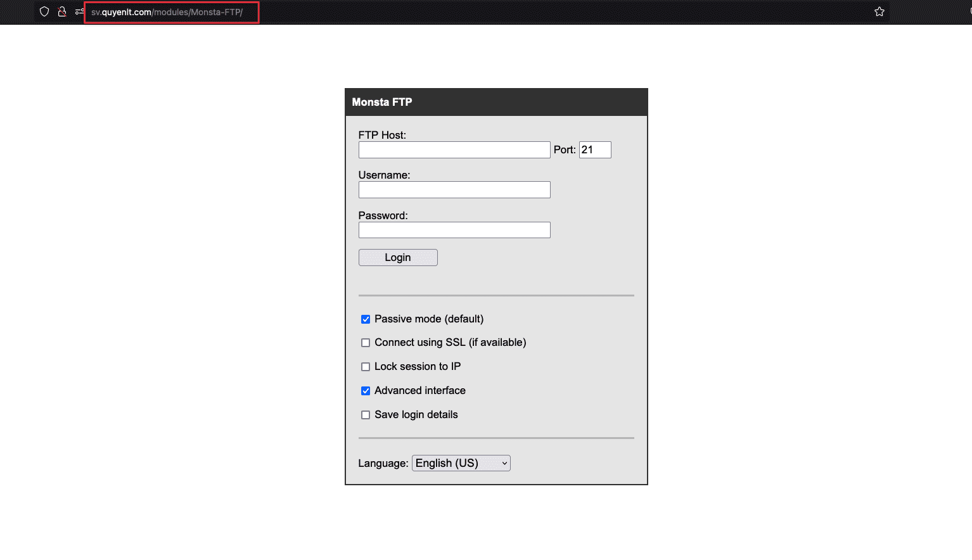Check the Save login details box

click(x=366, y=415)
